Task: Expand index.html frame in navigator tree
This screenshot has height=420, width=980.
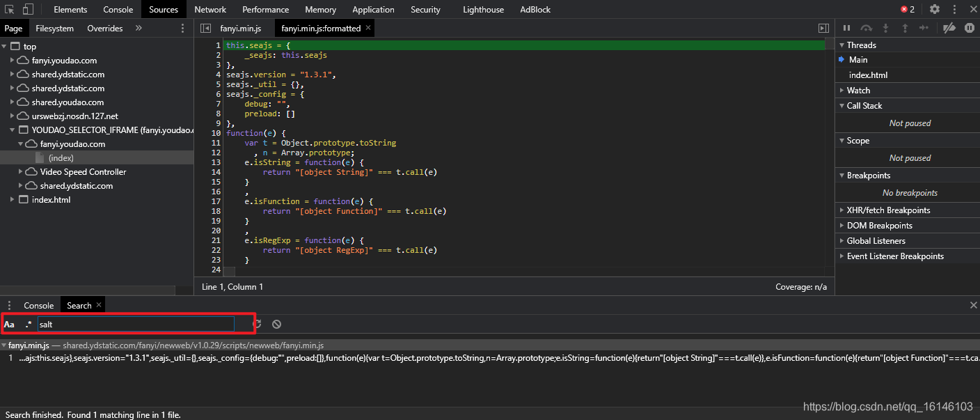Action: click(13, 200)
